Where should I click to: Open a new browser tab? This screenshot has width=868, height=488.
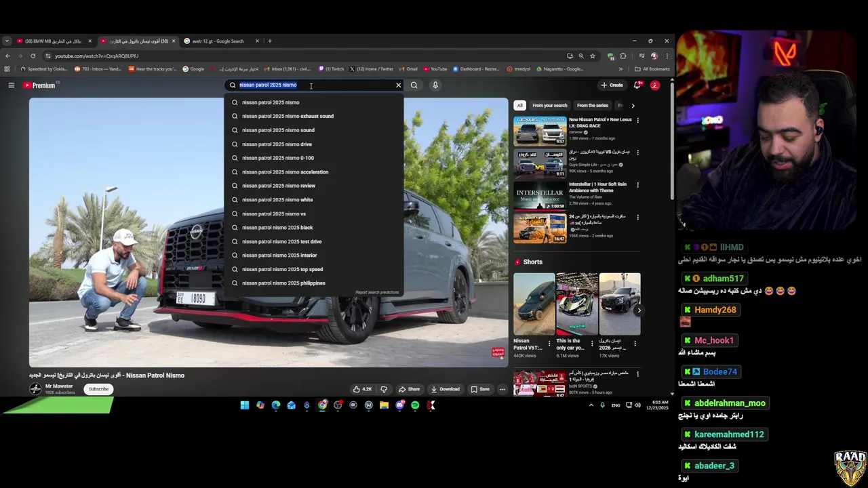pyautogui.click(x=269, y=41)
